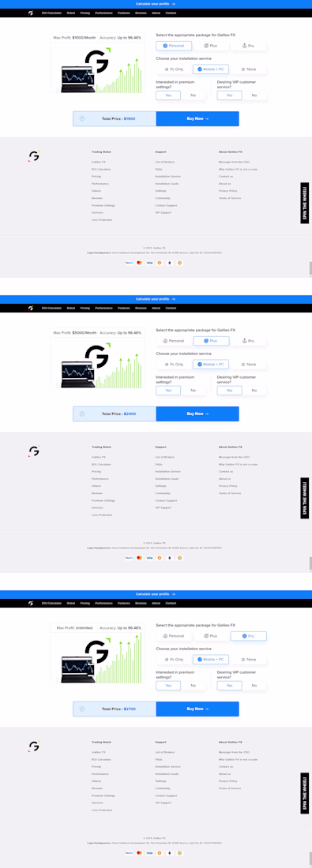Click the Galileo logo in the navbar above the $1900 panel
This screenshot has height=868, width=312.
pos(31,13)
